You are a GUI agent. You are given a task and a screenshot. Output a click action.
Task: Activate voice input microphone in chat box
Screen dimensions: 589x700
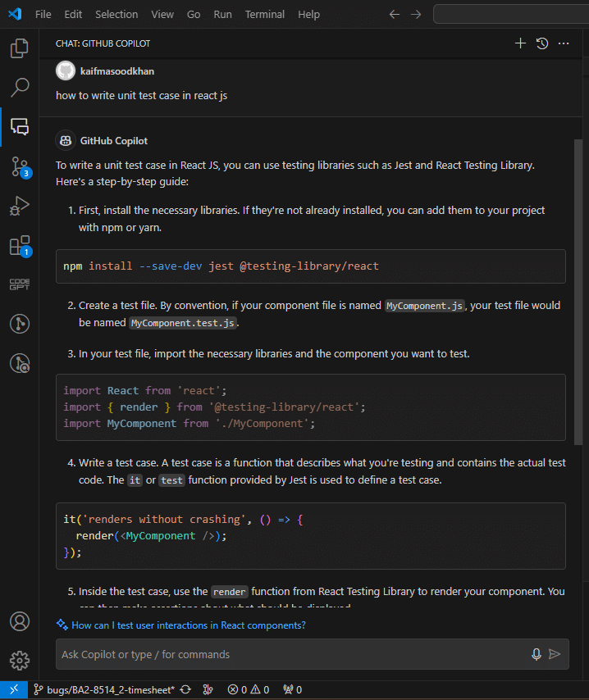tap(536, 654)
